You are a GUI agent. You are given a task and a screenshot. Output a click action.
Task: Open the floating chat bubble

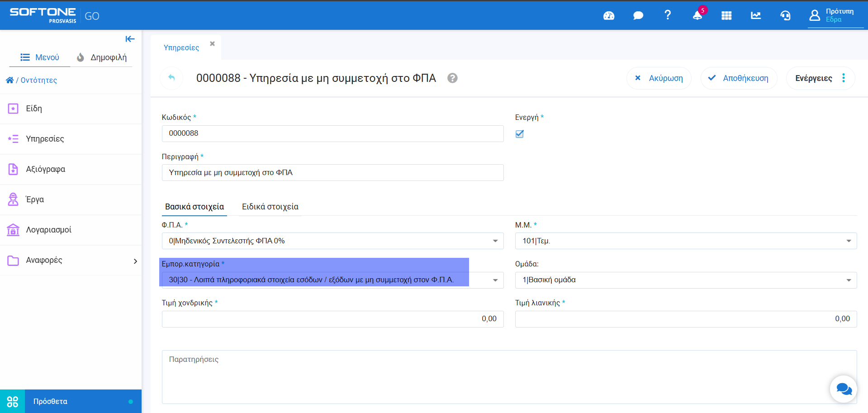(844, 389)
